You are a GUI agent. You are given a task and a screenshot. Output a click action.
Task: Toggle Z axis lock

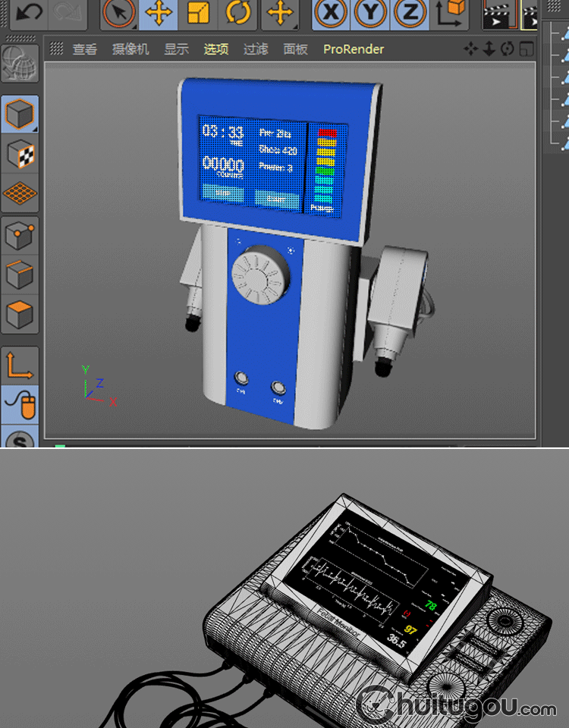tap(410, 13)
